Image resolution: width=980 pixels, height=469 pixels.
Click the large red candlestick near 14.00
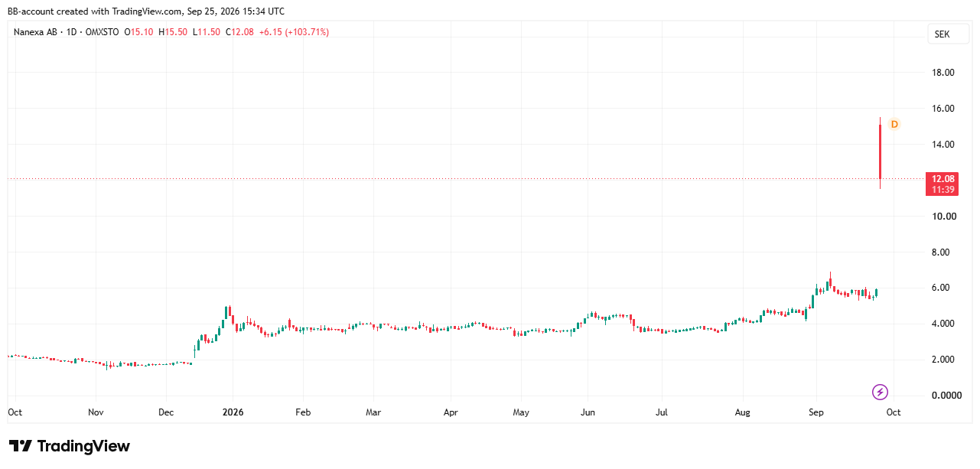(881, 153)
